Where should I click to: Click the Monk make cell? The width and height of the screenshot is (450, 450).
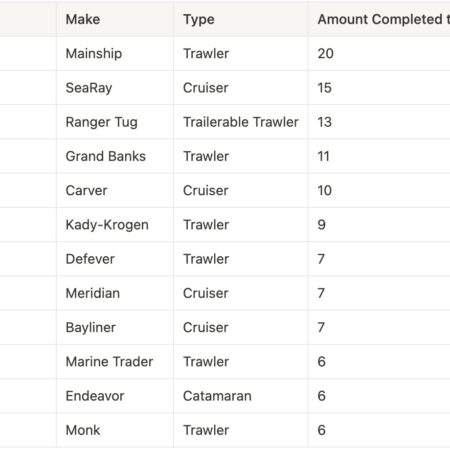pos(115,430)
